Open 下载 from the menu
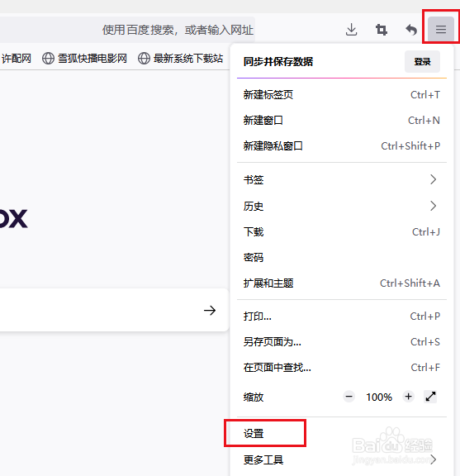460x476 pixels. click(342, 232)
